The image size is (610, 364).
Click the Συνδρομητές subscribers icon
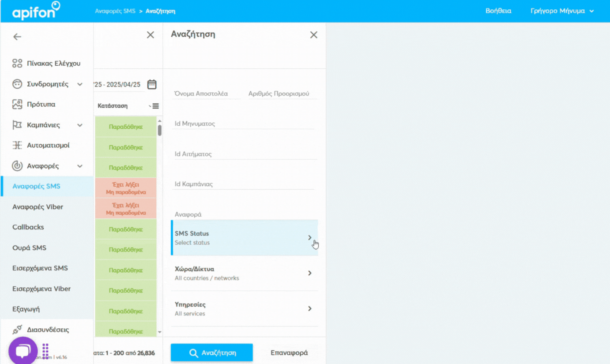click(17, 84)
